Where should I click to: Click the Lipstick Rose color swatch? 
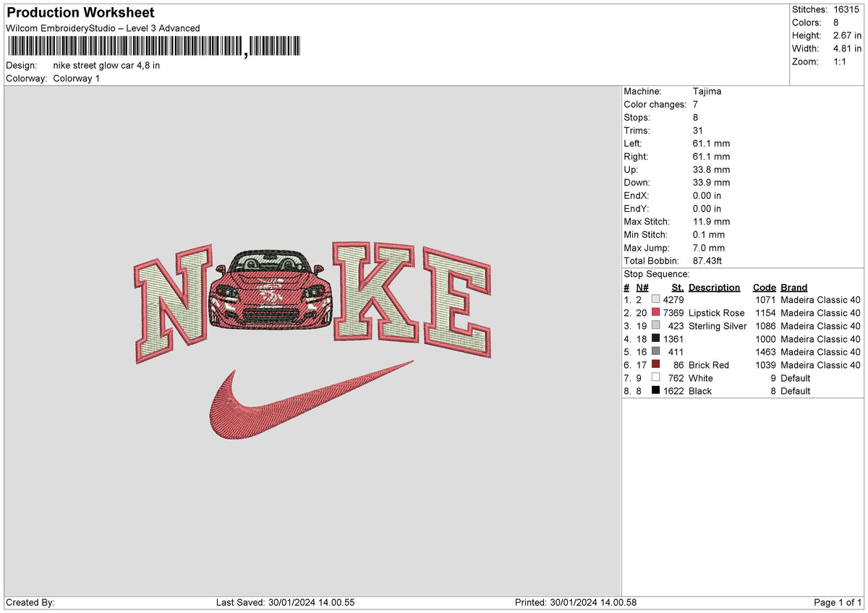(655, 313)
